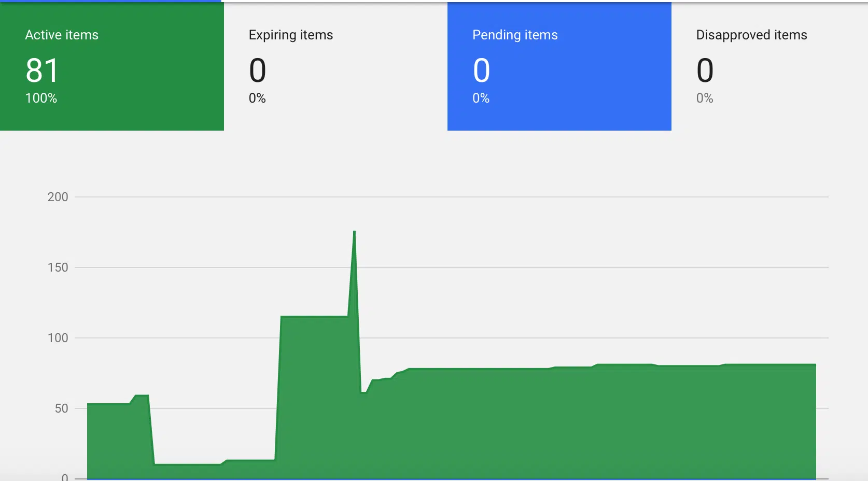
Task: Click the 0 count under Expiring items
Action: [x=258, y=70]
